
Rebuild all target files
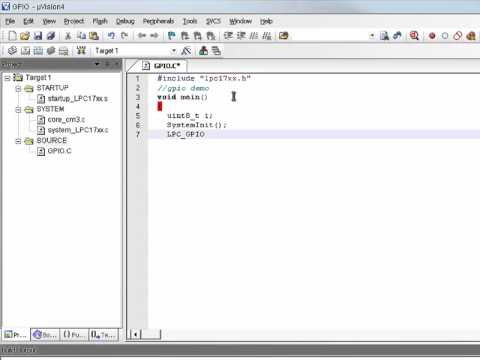tap(38, 51)
